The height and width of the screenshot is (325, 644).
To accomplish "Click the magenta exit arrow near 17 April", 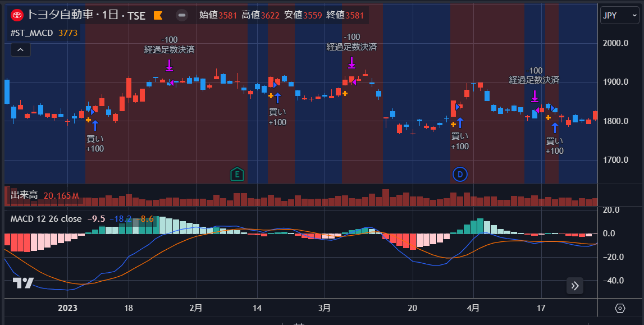I will click(x=535, y=96).
